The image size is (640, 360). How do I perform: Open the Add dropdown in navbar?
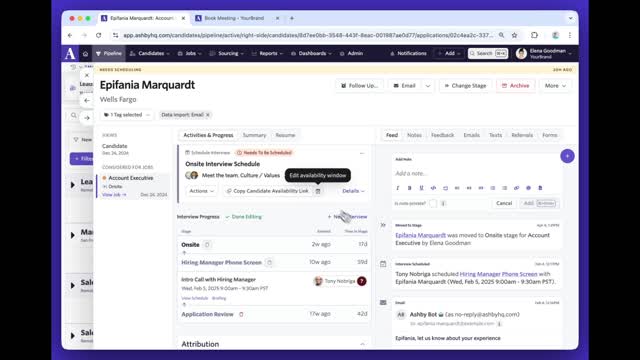[x=449, y=53]
